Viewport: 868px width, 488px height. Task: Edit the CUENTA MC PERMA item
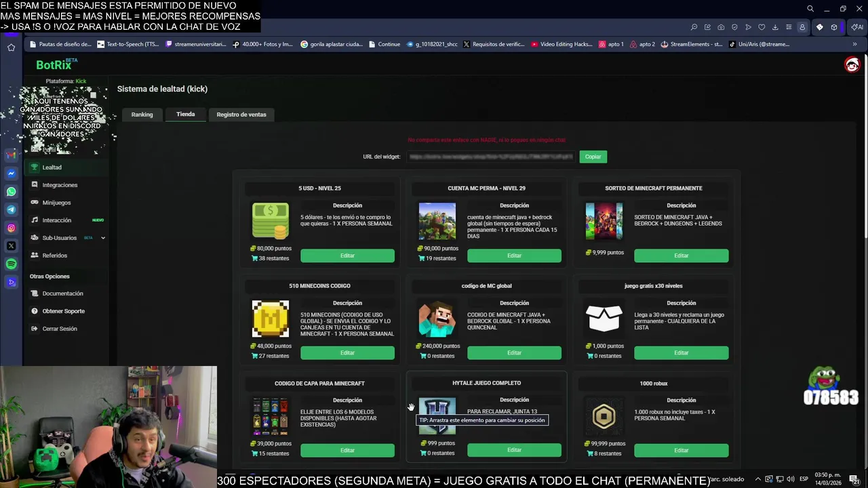click(x=514, y=256)
